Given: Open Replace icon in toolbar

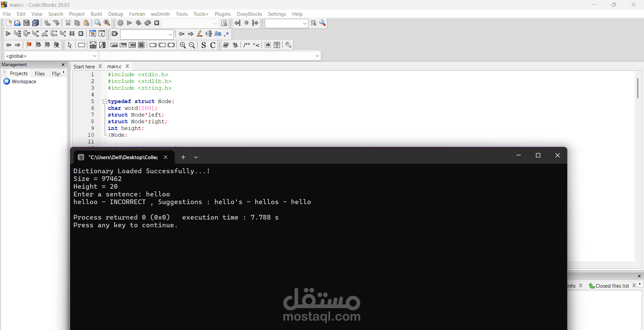Looking at the screenshot, I should click(x=107, y=23).
